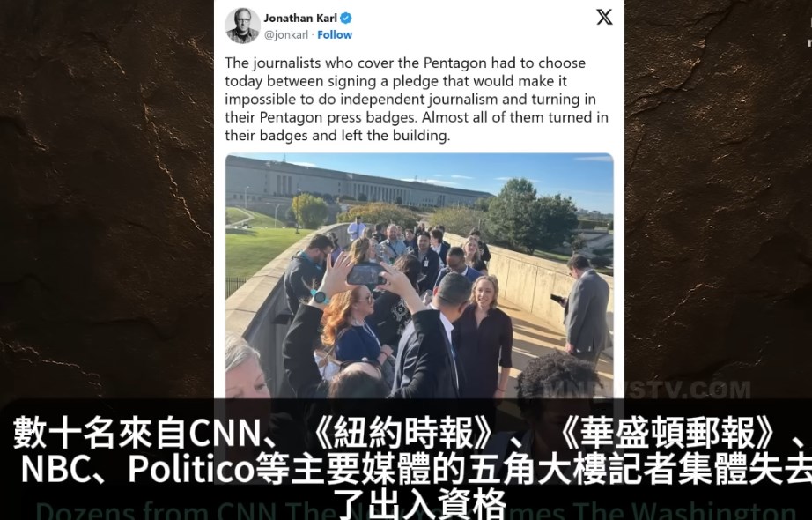
Task: Open the @jonkarl handle link
Action: click(x=286, y=34)
